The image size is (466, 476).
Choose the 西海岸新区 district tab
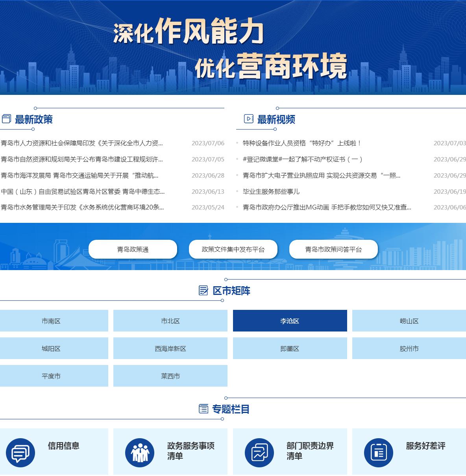(x=170, y=348)
